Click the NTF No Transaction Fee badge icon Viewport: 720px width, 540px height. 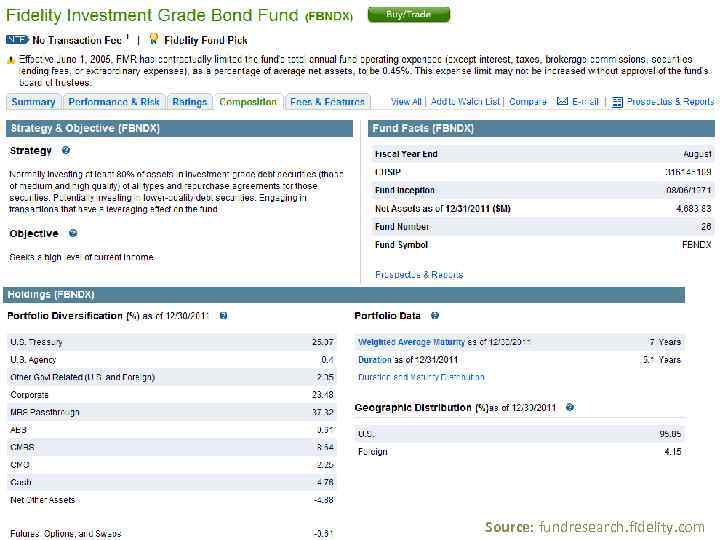coord(17,40)
